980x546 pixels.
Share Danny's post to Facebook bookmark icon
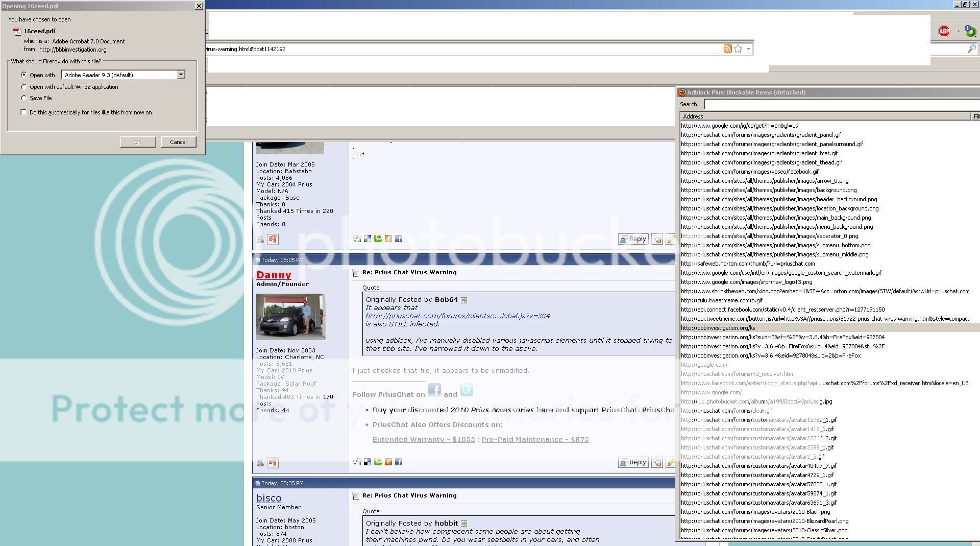(399, 462)
